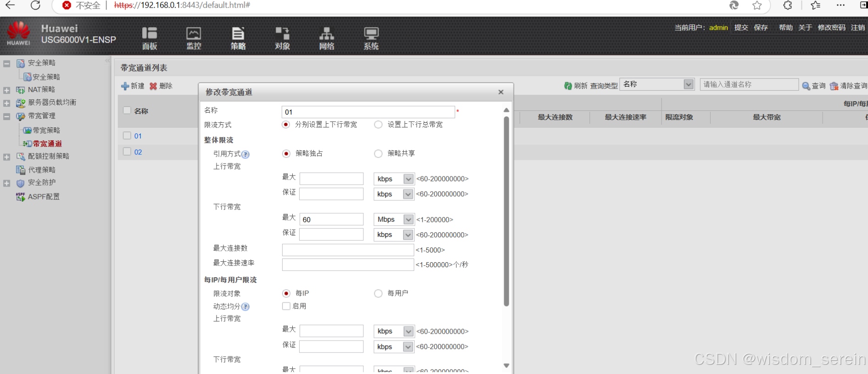Viewport: 868px width, 374px height.
Task: Select 每用户 radio button
Action: pyautogui.click(x=378, y=293)
